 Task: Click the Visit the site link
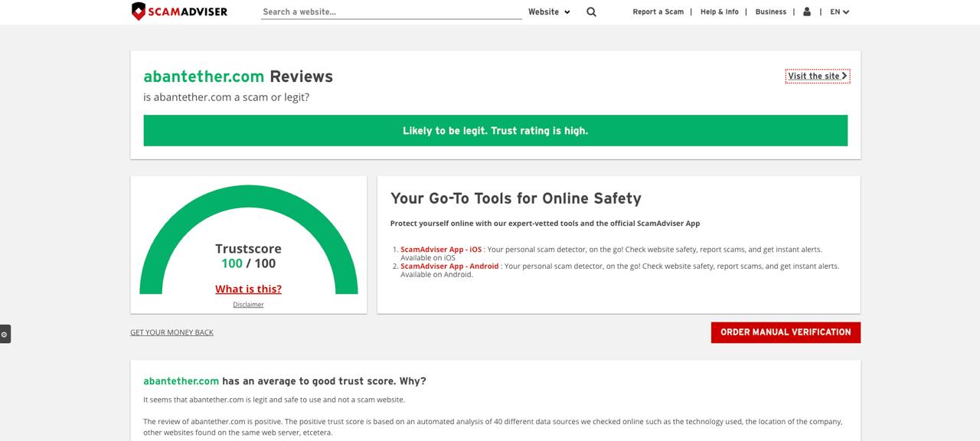(x=817, y=76)
